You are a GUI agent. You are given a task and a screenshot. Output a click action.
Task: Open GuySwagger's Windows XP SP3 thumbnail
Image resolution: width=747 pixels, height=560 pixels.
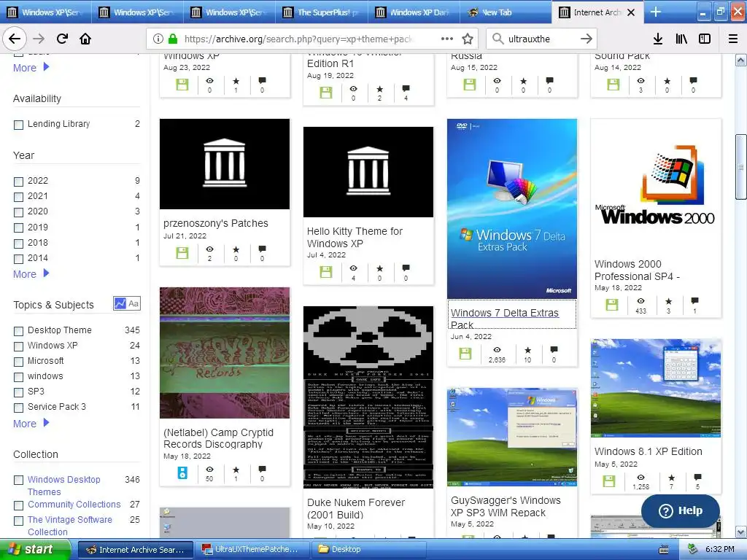[512, 437]
